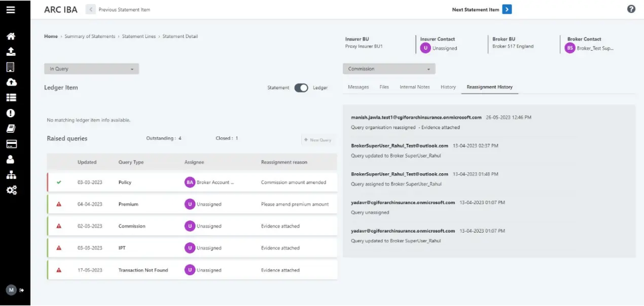644x306 pixels.
Task: Open the In Query status dropdown
Action: pyautogui.click(x=91, y=68)
